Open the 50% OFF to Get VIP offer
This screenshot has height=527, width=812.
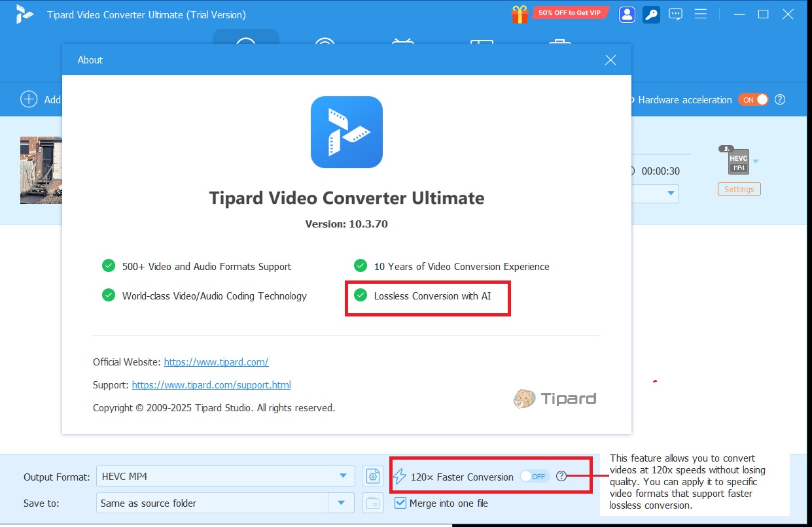click(571, 13)
